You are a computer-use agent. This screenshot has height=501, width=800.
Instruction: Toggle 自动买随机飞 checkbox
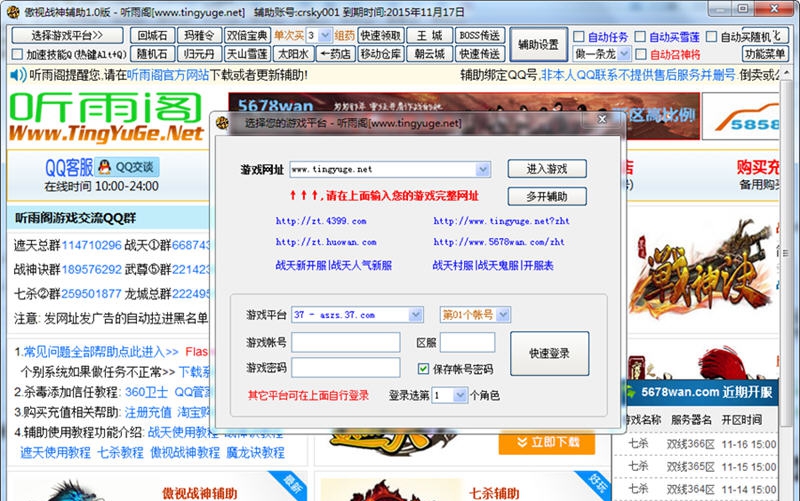(711, 37)
